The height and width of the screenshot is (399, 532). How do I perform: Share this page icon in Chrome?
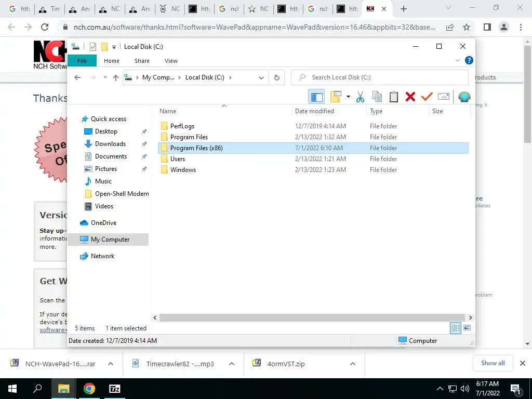(x=450, y=27)
